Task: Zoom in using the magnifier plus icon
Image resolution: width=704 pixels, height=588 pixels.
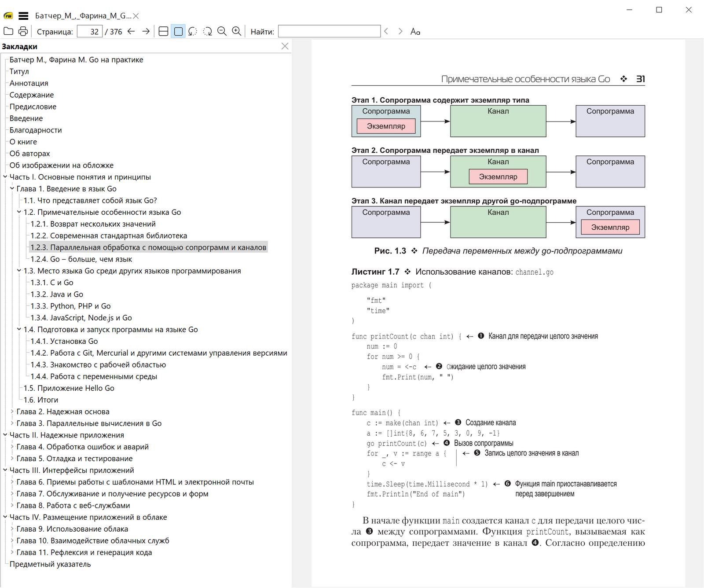Action: [x=237, y=31]
